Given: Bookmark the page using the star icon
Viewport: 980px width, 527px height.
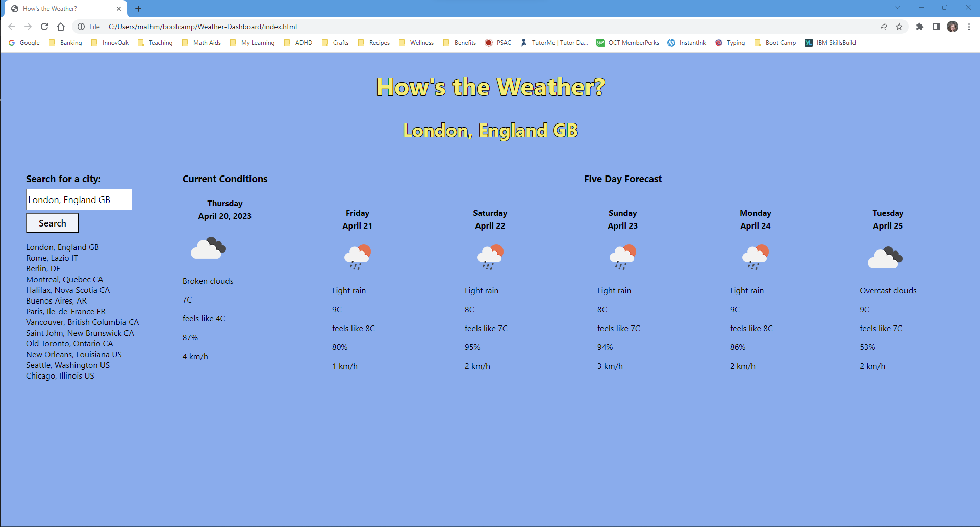Looking at the screenshot, I should (899, 27).
